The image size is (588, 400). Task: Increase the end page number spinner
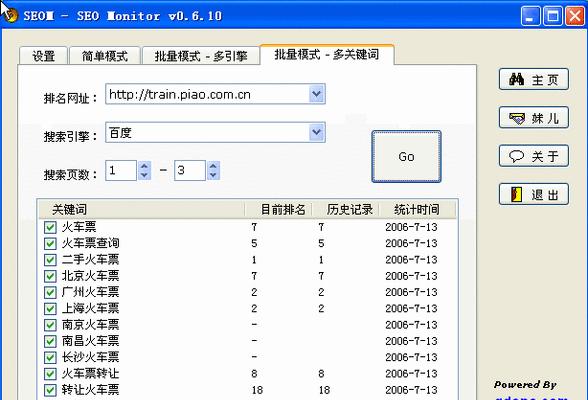click(x=213, y=166)
